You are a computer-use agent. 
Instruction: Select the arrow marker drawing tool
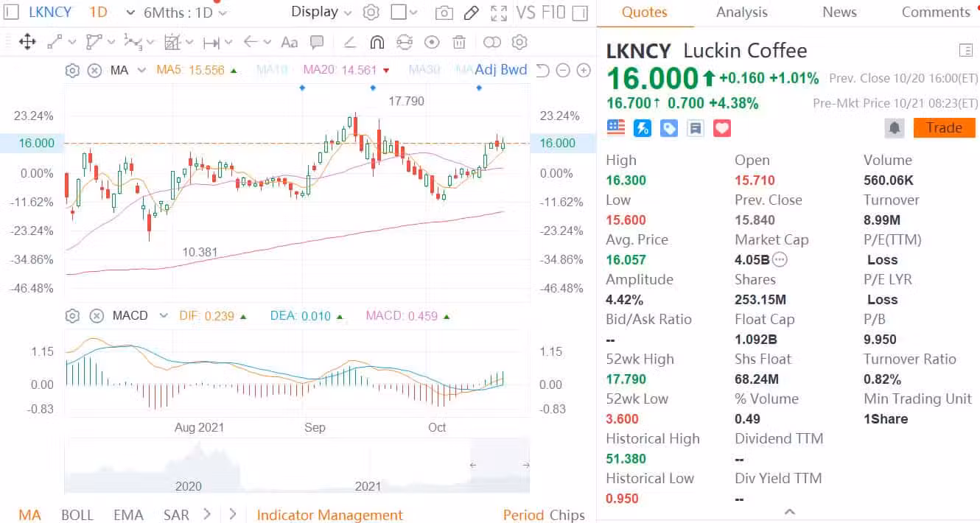click(252, 42)
